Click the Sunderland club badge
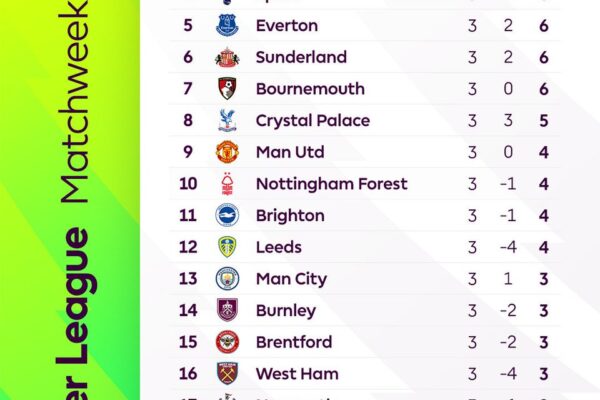This screenshot has width=600, height=400. 228,57
